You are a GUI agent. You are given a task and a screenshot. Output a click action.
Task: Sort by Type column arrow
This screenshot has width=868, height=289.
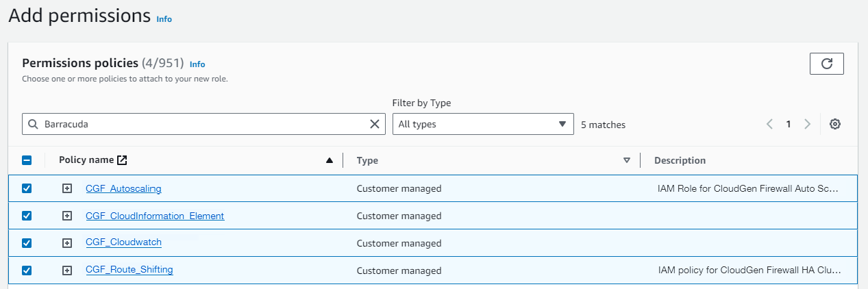click(x=626, y=161)
